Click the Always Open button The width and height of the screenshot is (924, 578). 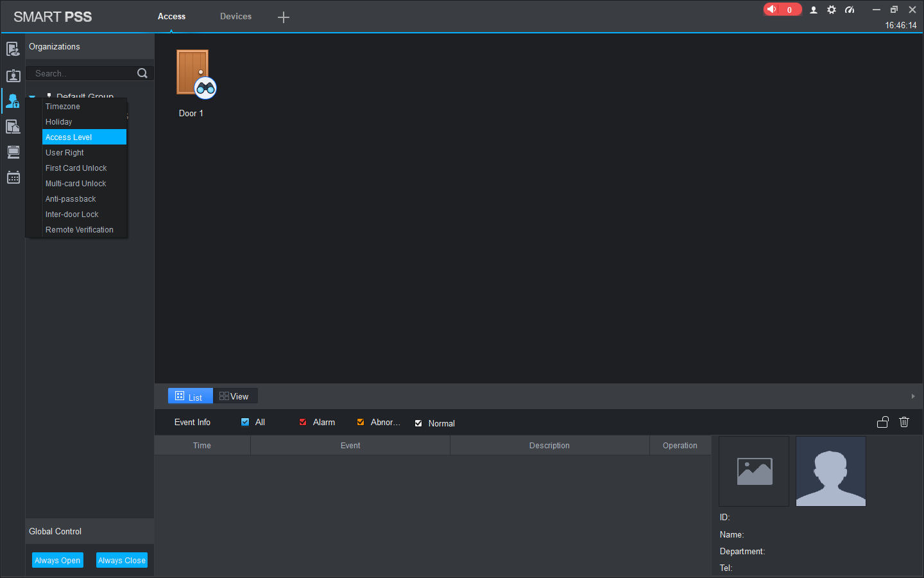[58, 560]
